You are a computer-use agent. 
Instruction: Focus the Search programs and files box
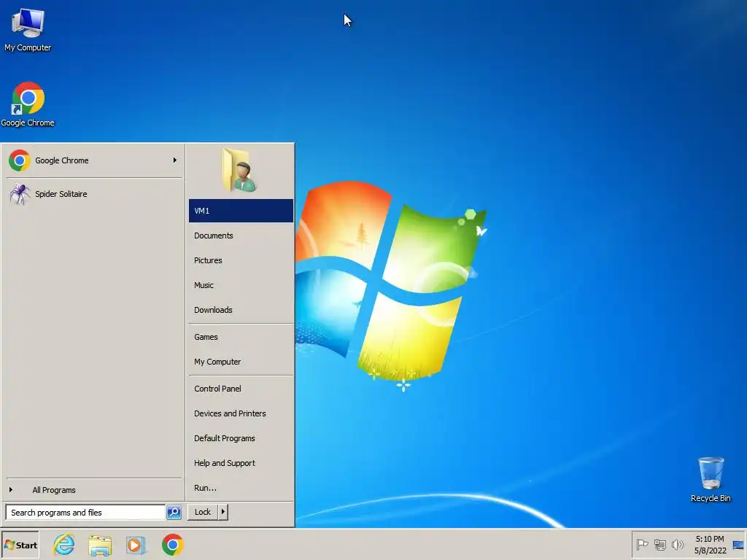(85, 513)
